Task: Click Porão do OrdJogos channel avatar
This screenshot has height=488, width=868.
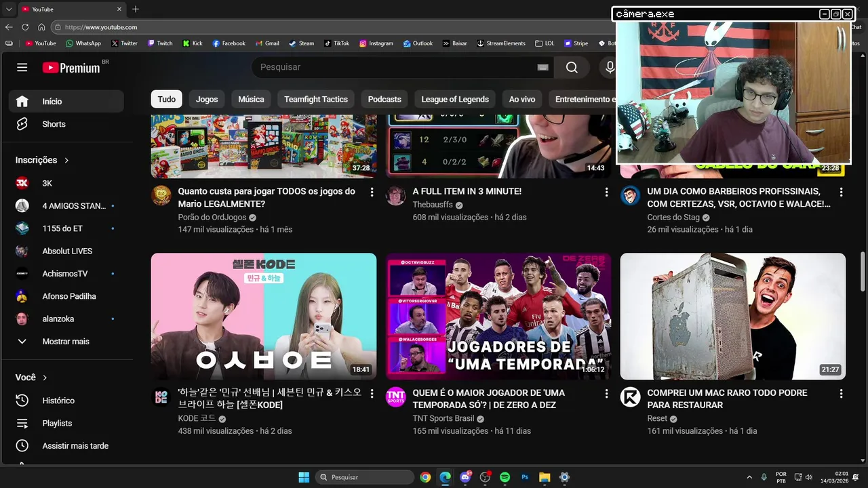Action: [161, 196]
